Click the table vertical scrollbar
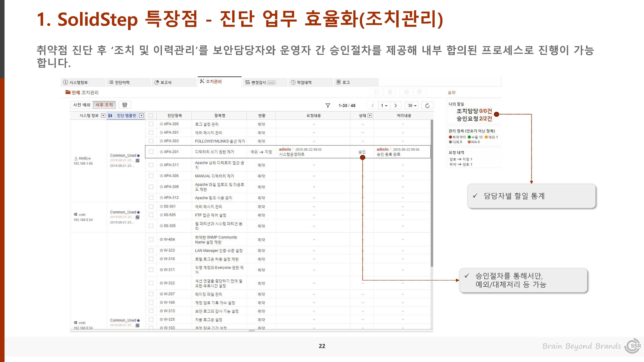This screenshot has height=362, width=644. (x=432, y=193)
